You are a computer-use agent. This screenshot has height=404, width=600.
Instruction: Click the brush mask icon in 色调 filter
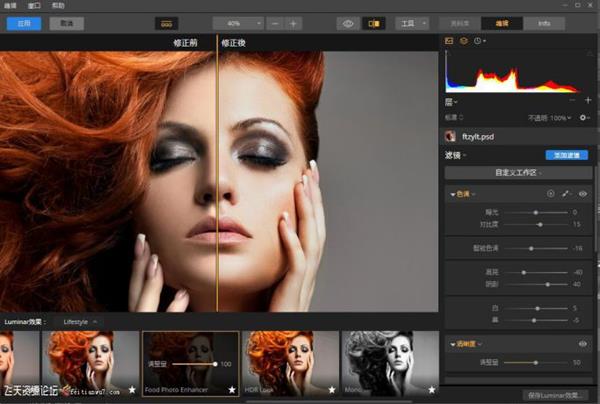pyautogui.click(x=566, y=193)
